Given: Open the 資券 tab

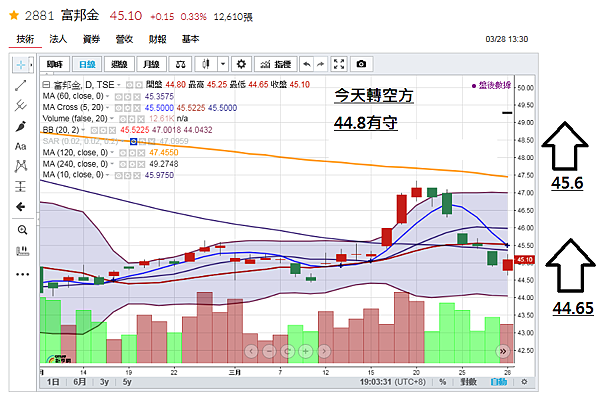Looking at the screenshot, I should pyautogui.click(x=91, y=39).
